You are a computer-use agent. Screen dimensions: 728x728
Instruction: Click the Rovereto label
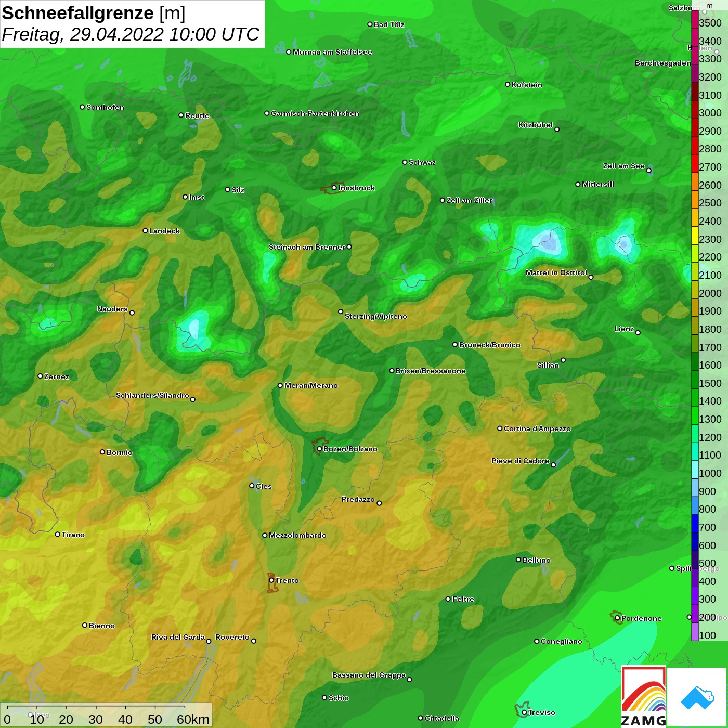pyautogui.click(x=232, y=637)
